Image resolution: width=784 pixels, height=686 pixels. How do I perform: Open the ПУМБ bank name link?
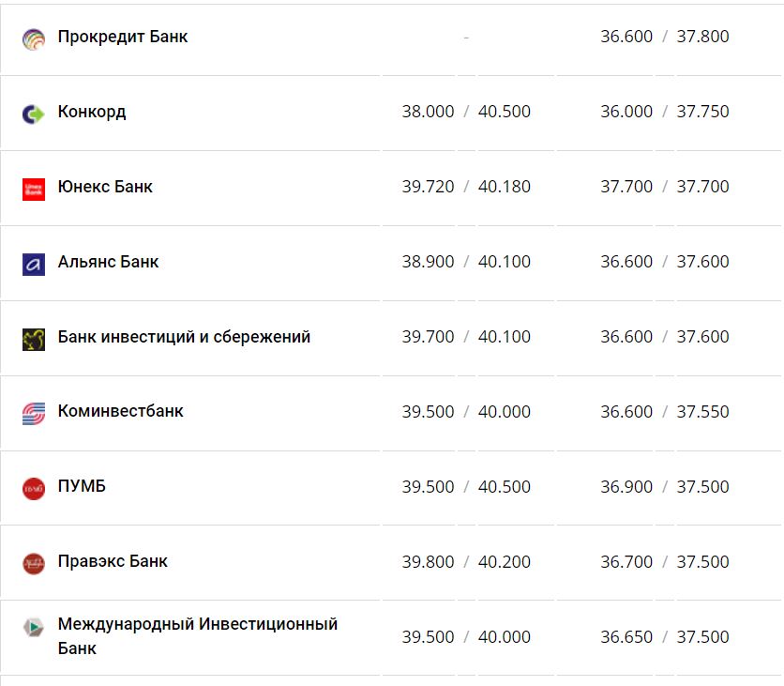pyautogui.click(x=82, y=486)
